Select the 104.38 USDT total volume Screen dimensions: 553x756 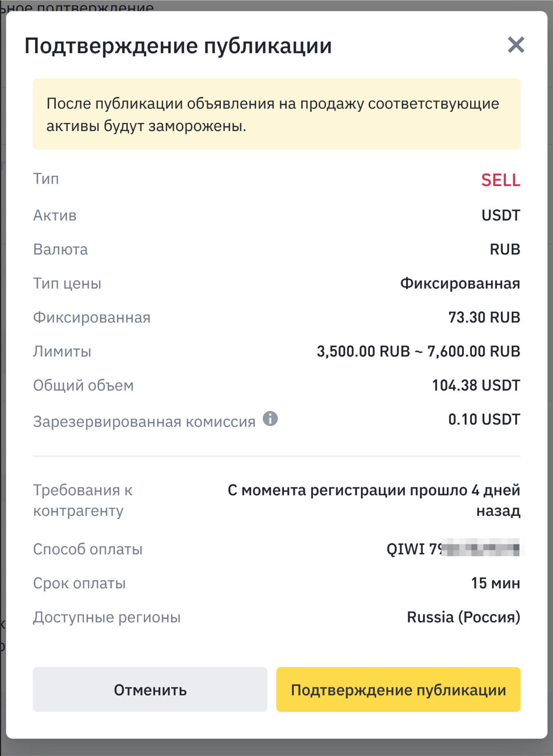476,385
